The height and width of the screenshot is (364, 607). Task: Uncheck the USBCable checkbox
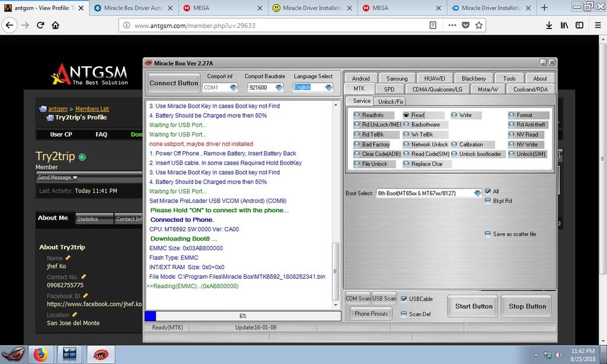coord(404,299)
